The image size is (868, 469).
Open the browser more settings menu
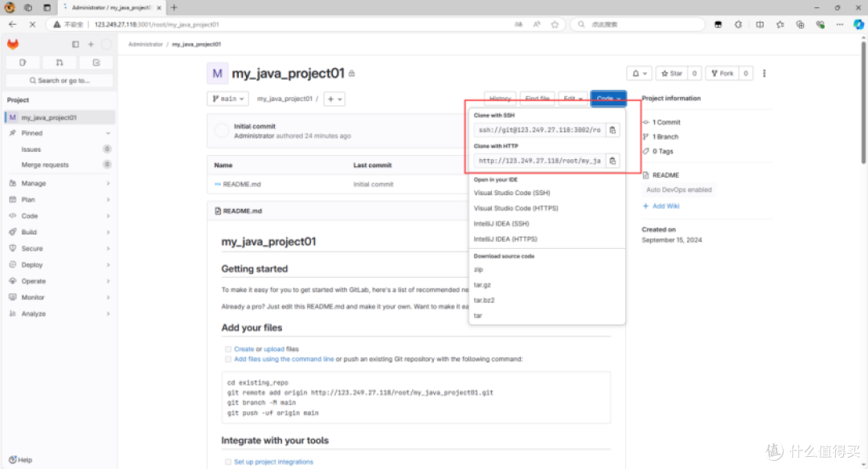point(840,24)
